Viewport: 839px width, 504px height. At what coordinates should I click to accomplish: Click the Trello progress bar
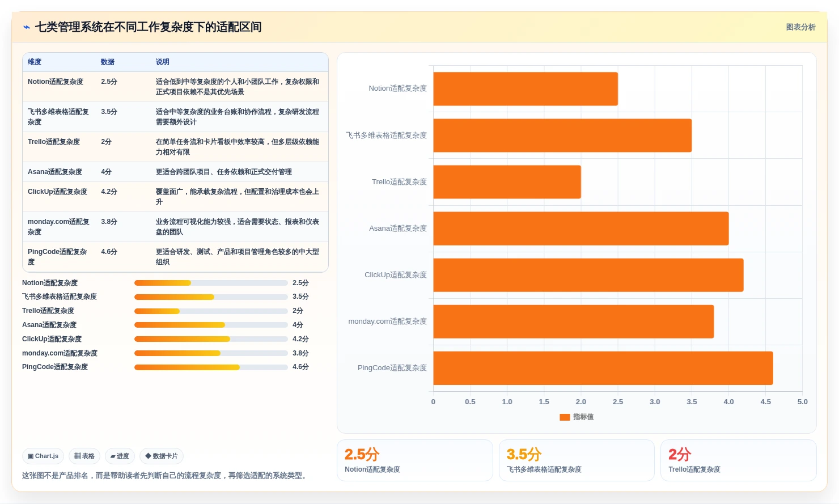point(211,311)
